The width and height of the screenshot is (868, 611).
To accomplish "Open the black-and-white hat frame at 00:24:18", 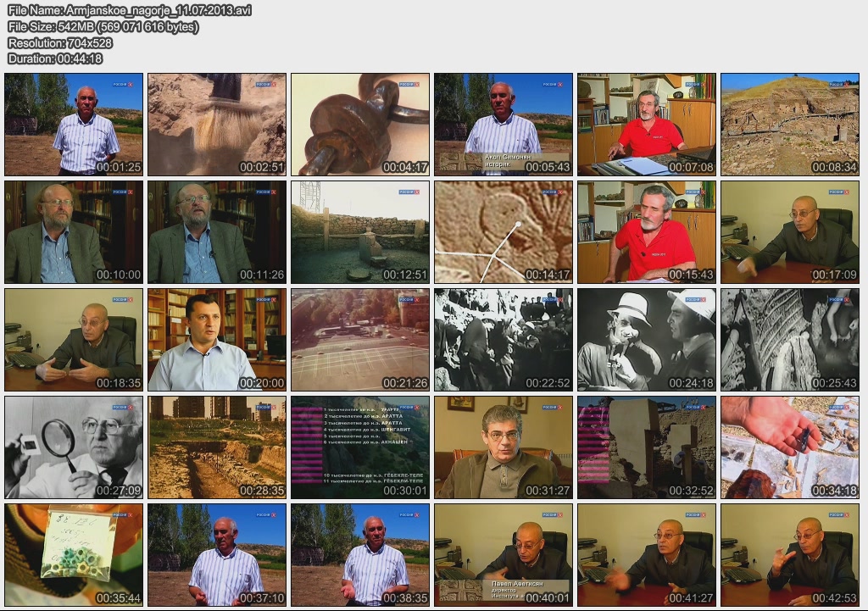I will (x=647, y=339).
